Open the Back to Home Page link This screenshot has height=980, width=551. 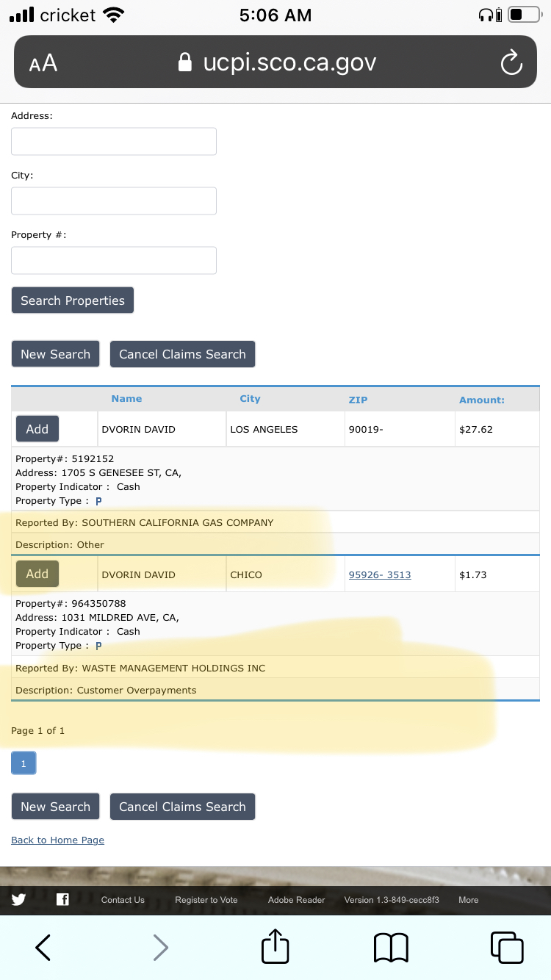[57, 840]
